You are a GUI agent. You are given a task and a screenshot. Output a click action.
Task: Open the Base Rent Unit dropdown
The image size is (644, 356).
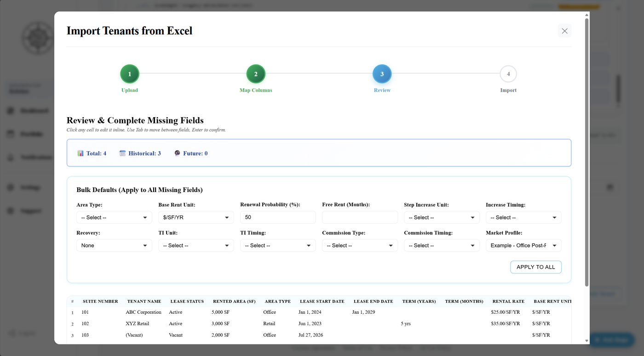pyautogui.click(x=196, y=217)
